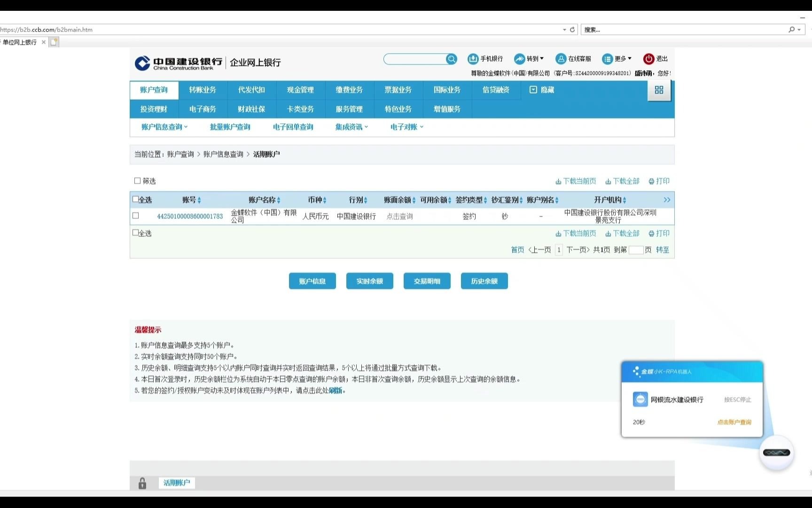
Task: Click top 下载全部 download all link
Action: coord(622,181)
